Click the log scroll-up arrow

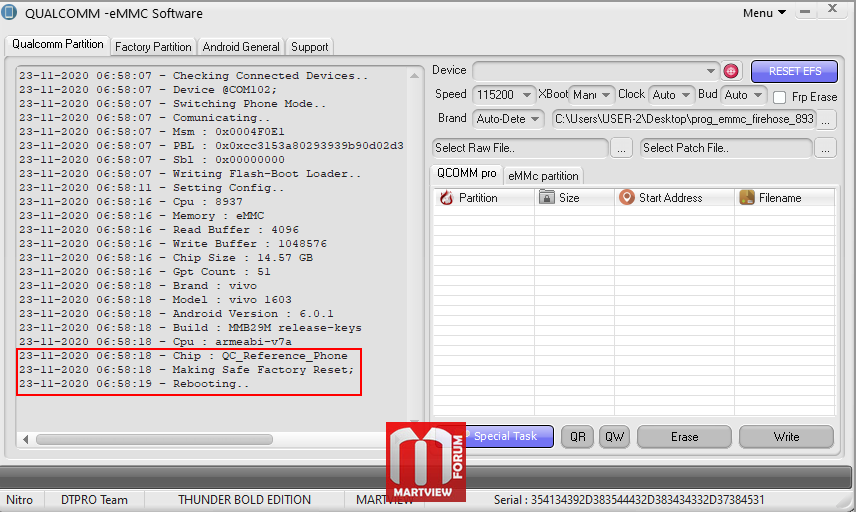click(x=414, y=76)
